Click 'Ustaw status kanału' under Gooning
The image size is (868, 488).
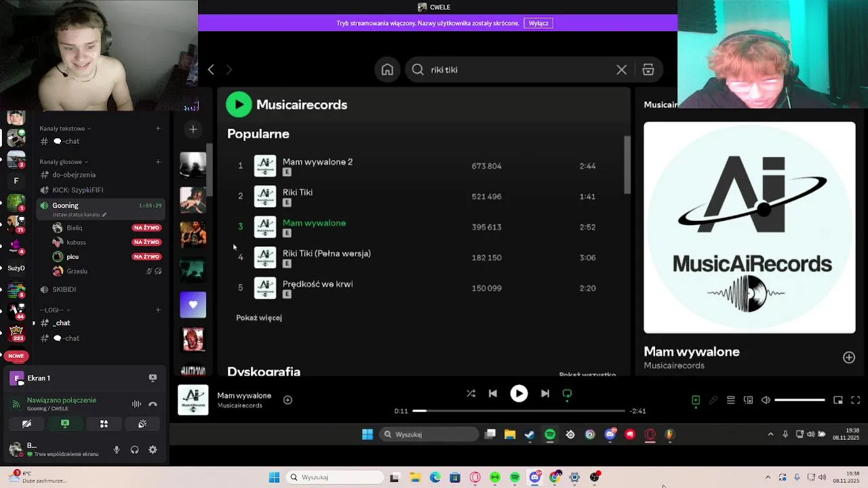pos(80,215)
